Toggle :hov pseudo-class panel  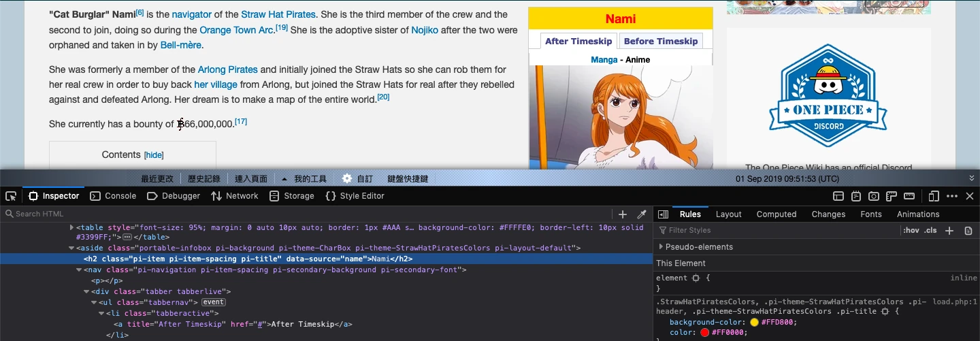point(911,231)
